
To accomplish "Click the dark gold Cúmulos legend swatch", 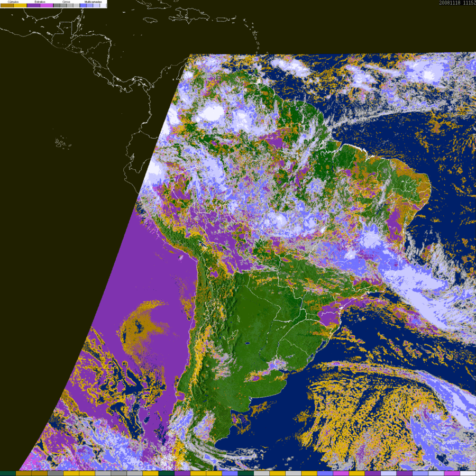I will [7, 5].
